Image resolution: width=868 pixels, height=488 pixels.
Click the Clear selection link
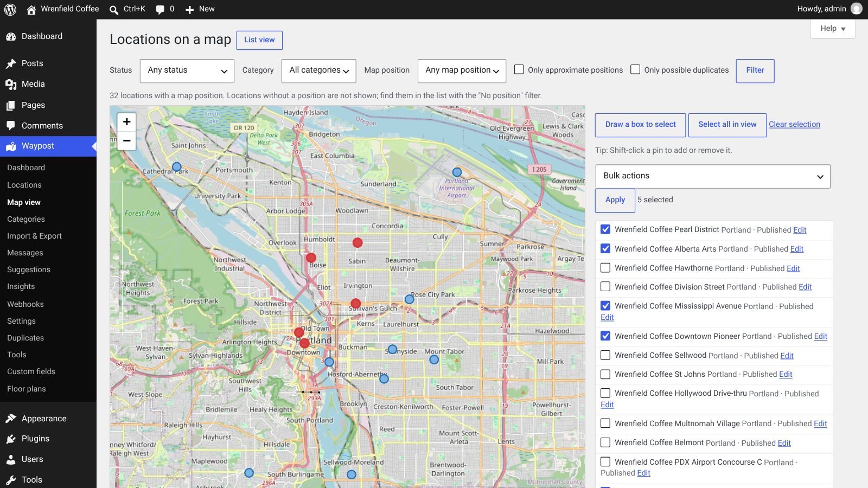pyautogui.click(x=794, y=124)
